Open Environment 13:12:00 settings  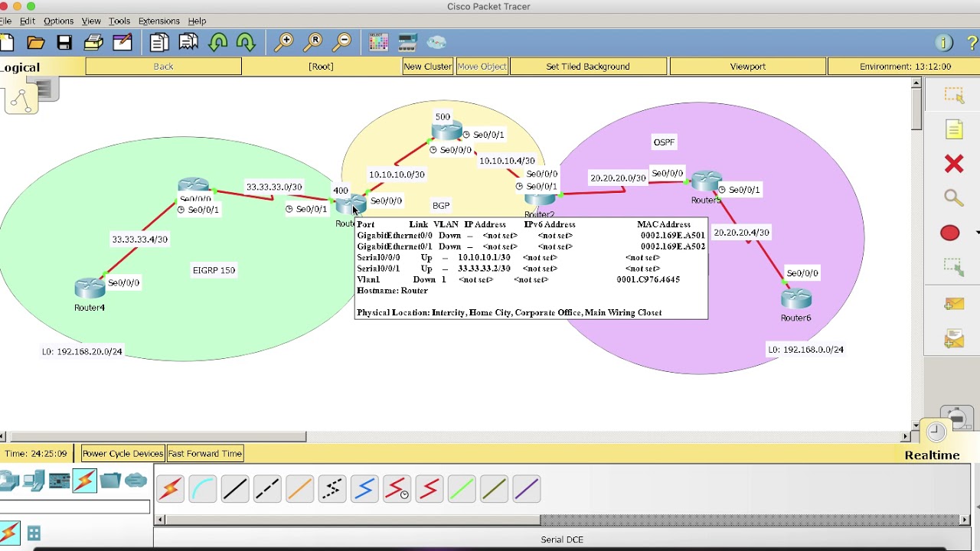[x=905, y=67]
